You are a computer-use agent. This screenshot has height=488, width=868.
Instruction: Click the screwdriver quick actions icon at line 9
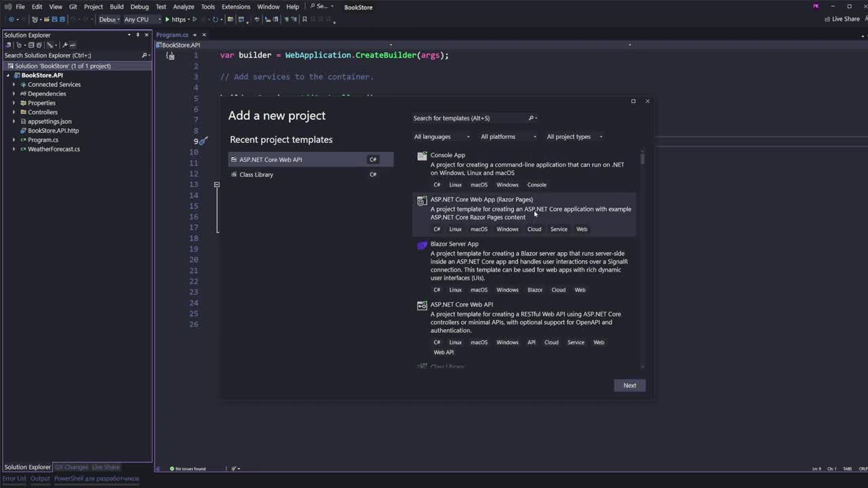[x=203, y=141]
